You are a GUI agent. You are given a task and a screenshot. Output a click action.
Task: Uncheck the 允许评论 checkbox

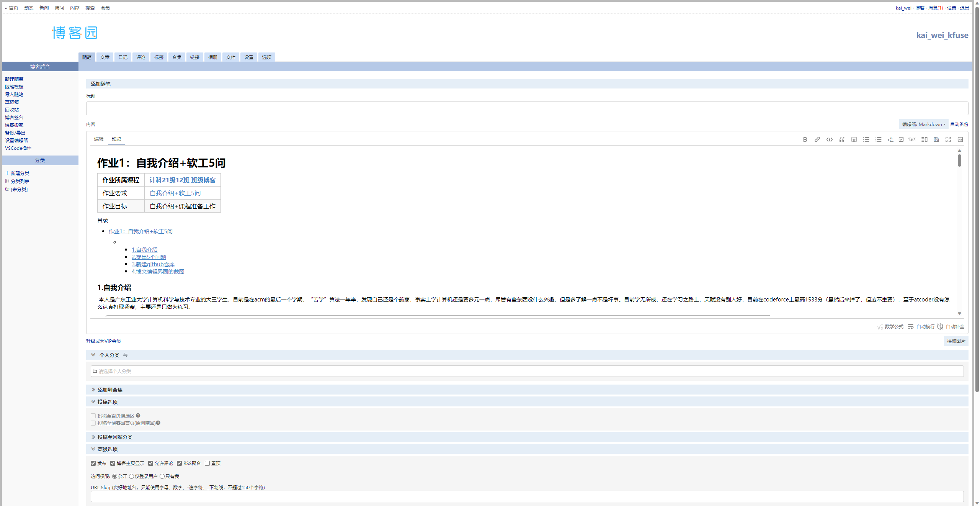(150, 463)
